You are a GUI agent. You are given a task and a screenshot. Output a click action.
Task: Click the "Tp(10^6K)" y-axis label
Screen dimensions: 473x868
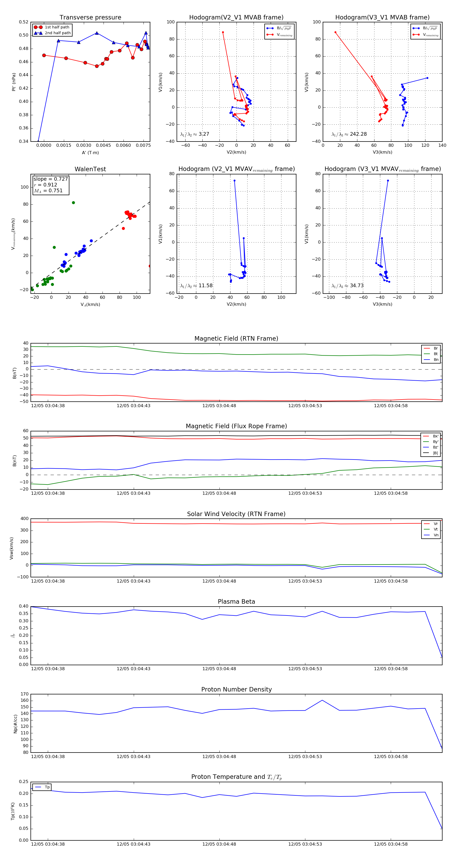click(x=13, y=811)
